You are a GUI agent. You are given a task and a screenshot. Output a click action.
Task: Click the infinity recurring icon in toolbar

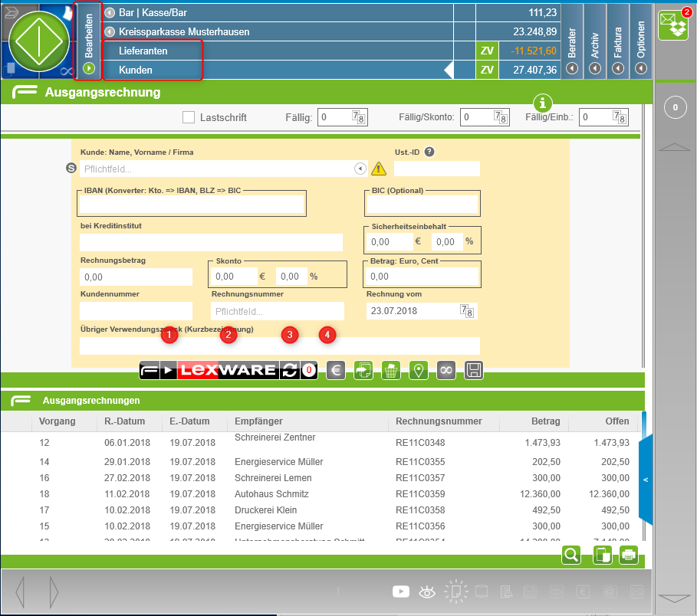click(x=445, y=370)
